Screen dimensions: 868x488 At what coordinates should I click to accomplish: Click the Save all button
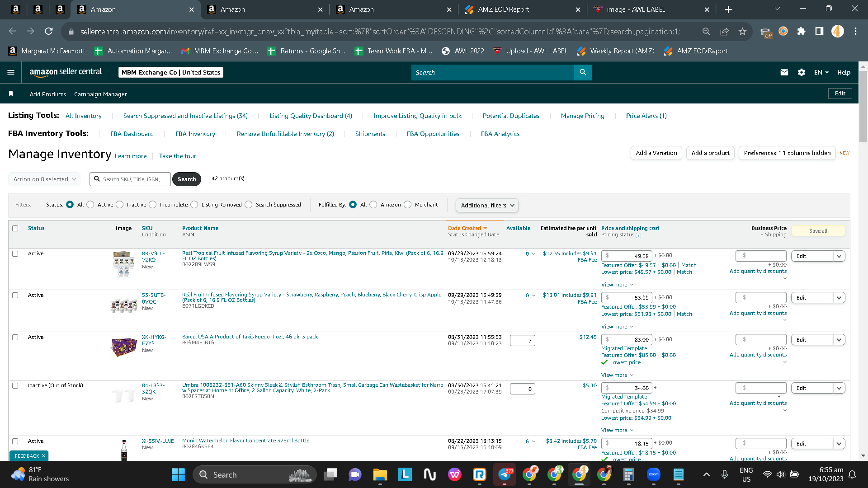pyautogui.click(x=818, y=231)
